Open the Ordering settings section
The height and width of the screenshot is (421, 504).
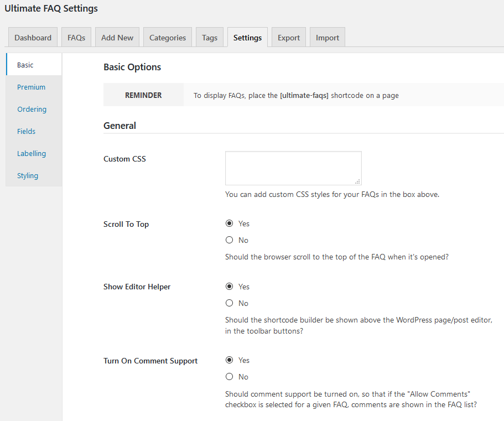click(32, 110)
